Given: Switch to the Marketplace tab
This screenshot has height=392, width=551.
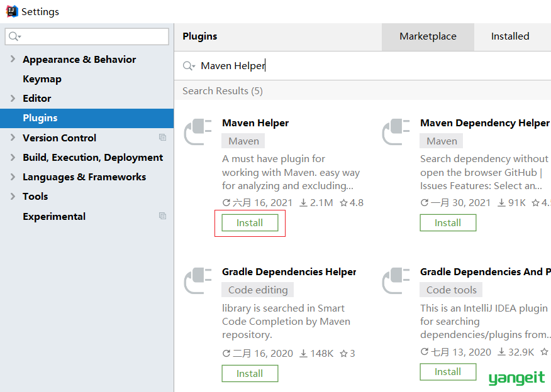Looking at the screenshot, I should [428, 36].
